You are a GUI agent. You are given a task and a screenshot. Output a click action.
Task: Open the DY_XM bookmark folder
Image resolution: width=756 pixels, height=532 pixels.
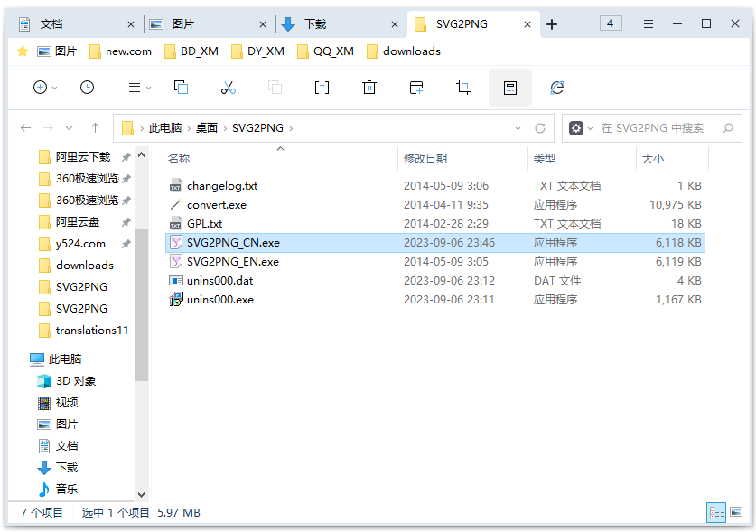(x=257, y=51)
